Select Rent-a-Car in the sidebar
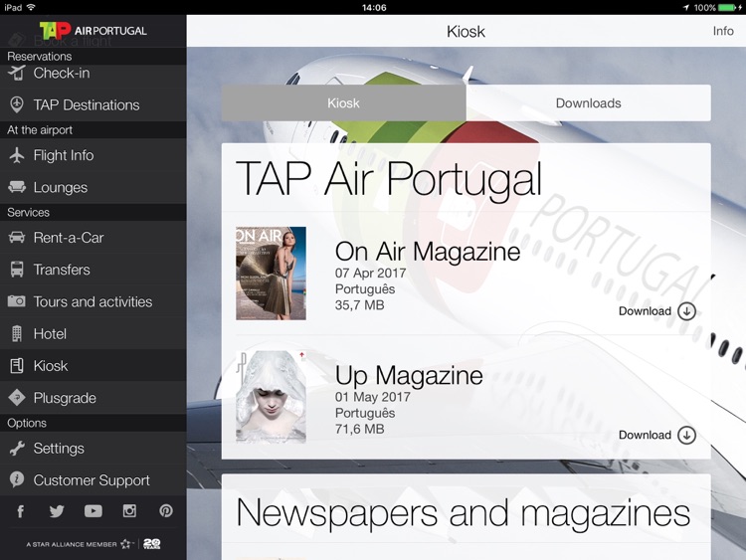Image resolution: width=746 pixels, height=560 pixels. pyautogui.click(x=93, y=238)
